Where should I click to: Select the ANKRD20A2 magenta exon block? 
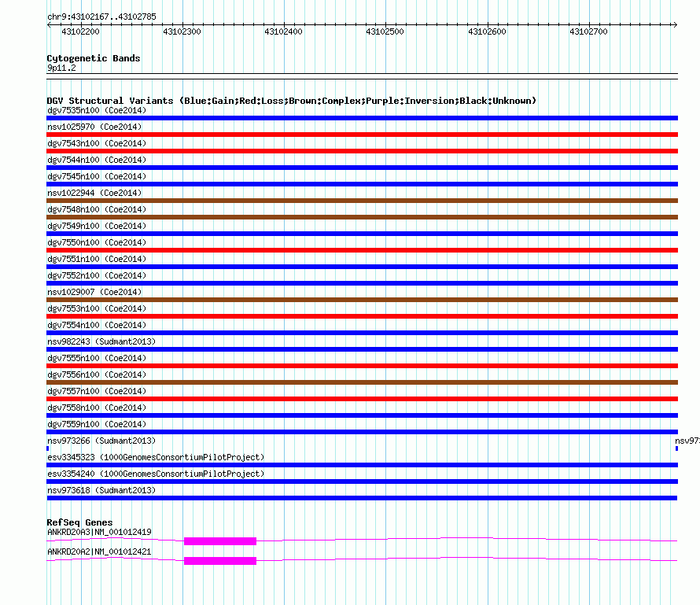(220, 561)
